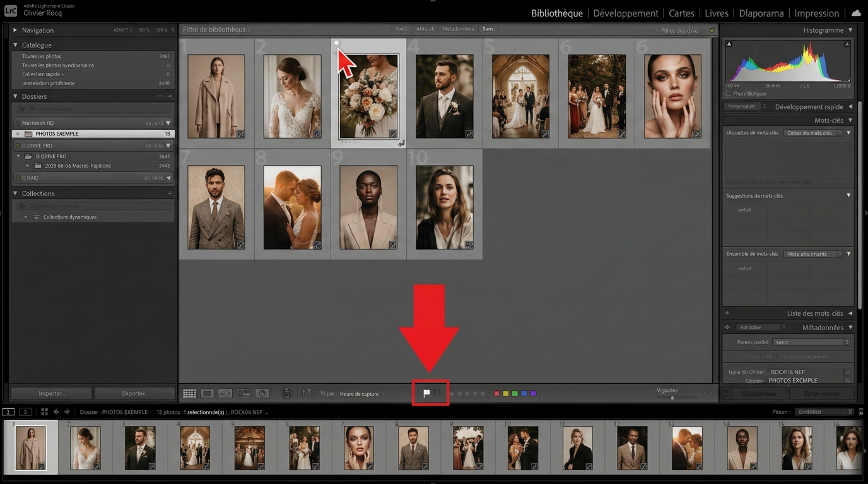
Task: Expand the 2023 Macros-Papillons folder
Action: pyautogui.click(x=27, y=166)
